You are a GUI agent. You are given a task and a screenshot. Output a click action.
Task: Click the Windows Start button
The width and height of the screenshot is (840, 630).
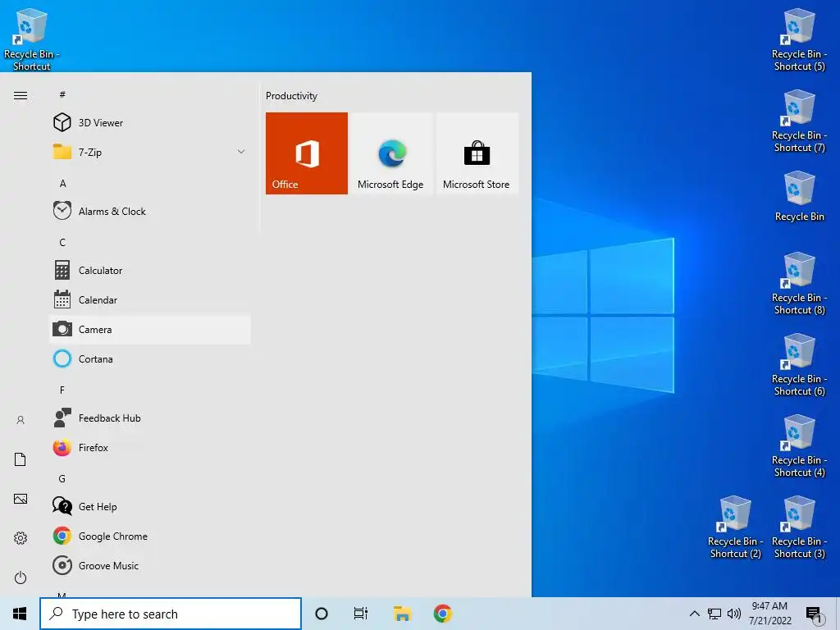coord(20,614)
